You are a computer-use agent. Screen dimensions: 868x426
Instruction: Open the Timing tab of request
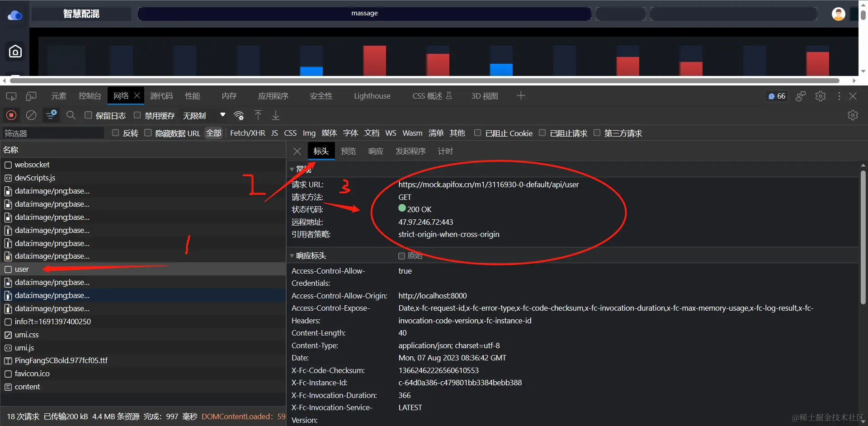(445, 151)
